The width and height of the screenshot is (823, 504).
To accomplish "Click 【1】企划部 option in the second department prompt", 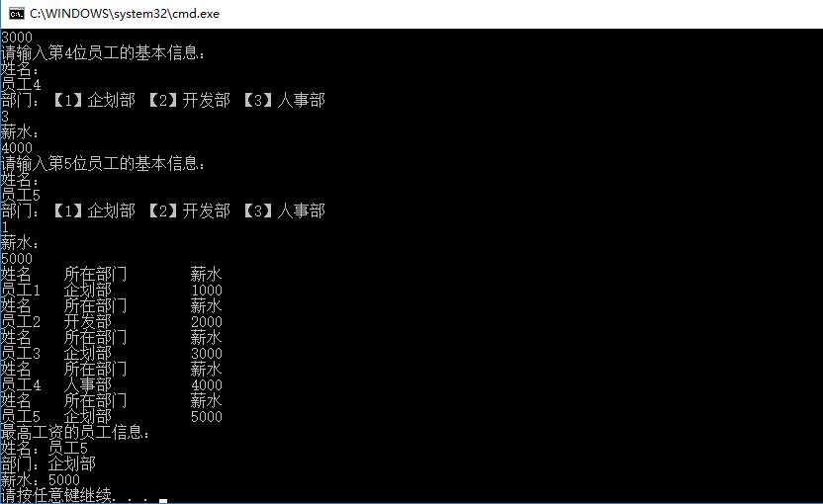I will (x=95, y=210).
